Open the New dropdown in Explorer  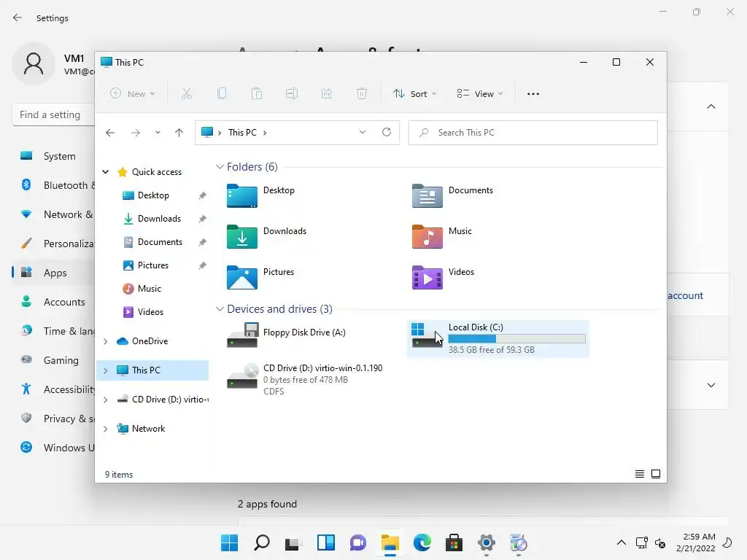[x=133, y=94]
